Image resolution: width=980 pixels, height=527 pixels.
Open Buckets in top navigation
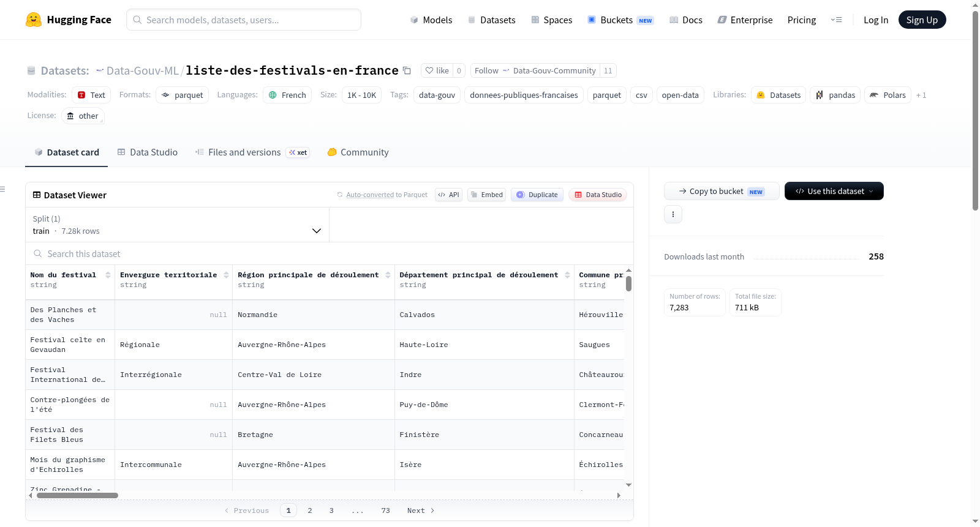[x=620, y=20]
